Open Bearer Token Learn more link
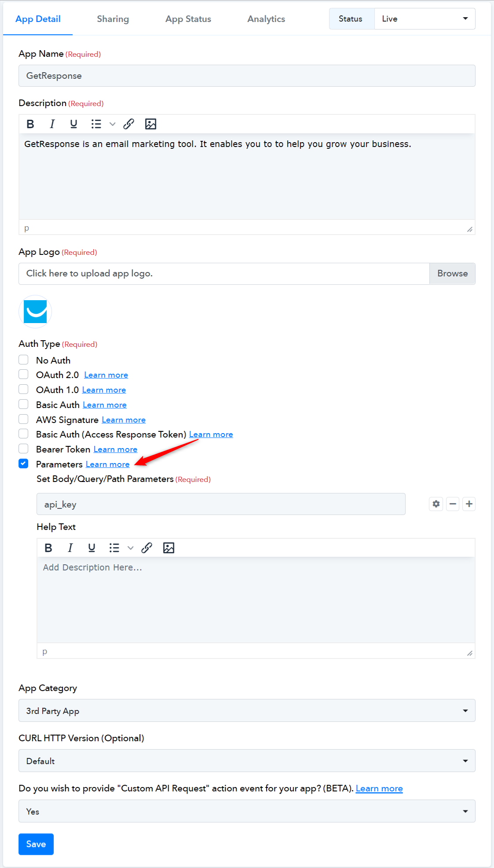Image resolution: width=494 pixels, height=868 pixels. [x=115, y=449]
